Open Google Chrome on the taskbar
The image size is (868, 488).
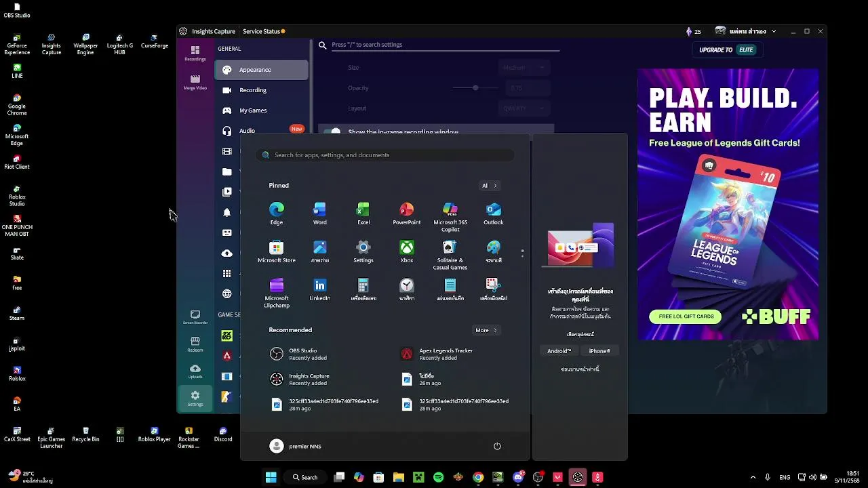click(478, 477)
